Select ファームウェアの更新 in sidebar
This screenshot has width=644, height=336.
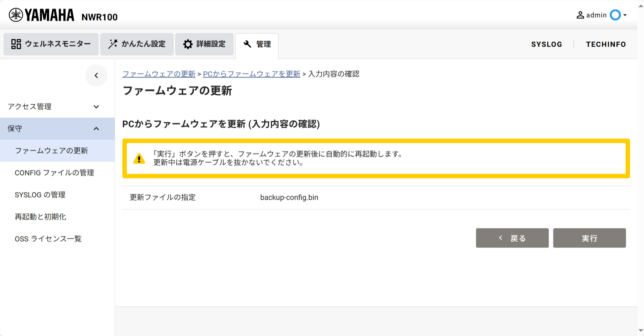point(51,151)
